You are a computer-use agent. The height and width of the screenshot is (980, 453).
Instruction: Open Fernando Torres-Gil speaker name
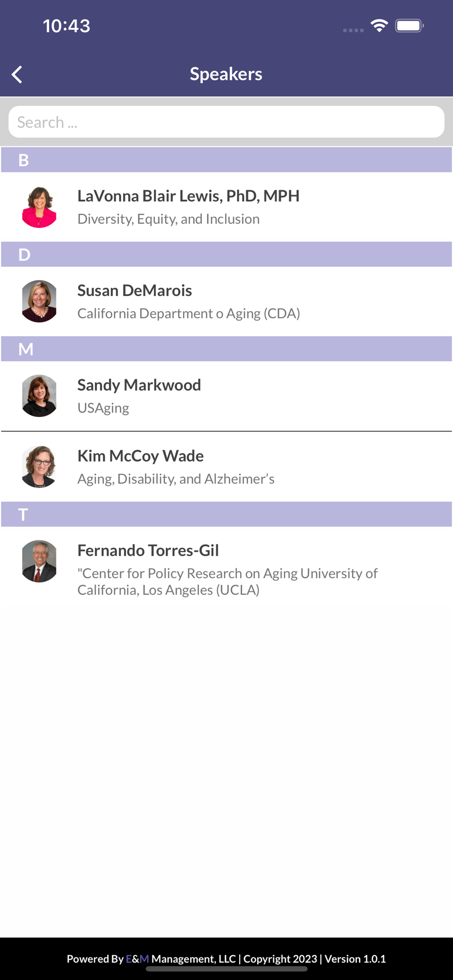click(x=148, y=551)
